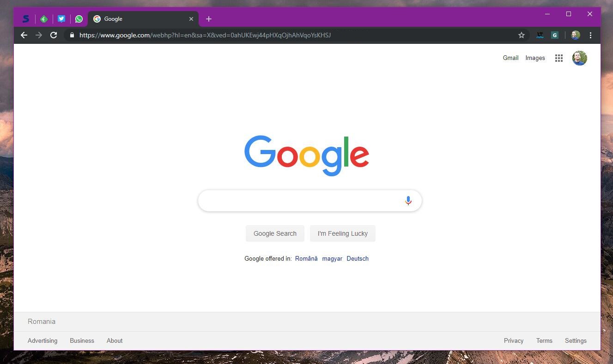The height and width of the screenshot is (364, 613).
Task: Open the pinned Stylish 'S' tab
Action: pyautogui.click(x=26, y=19)
